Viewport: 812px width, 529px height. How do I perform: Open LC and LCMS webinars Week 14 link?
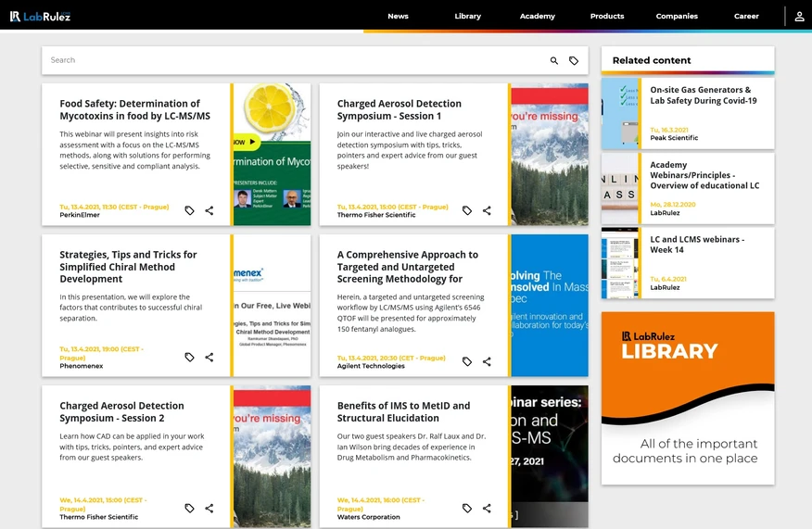pyautogui.click(x=697, y=245)
